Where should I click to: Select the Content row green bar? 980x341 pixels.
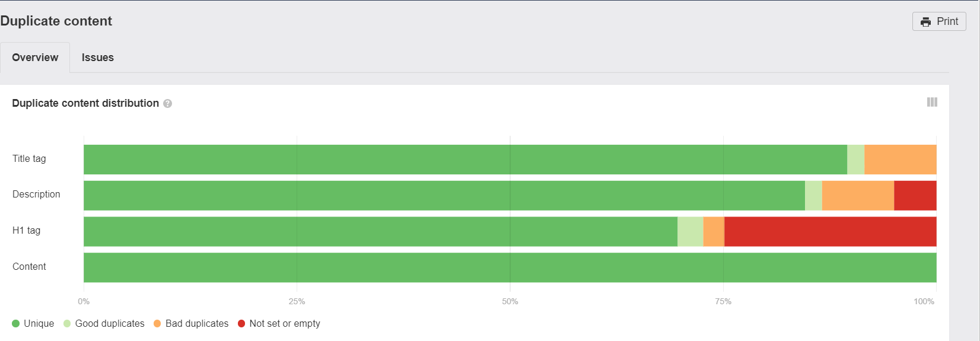point(510,268)
